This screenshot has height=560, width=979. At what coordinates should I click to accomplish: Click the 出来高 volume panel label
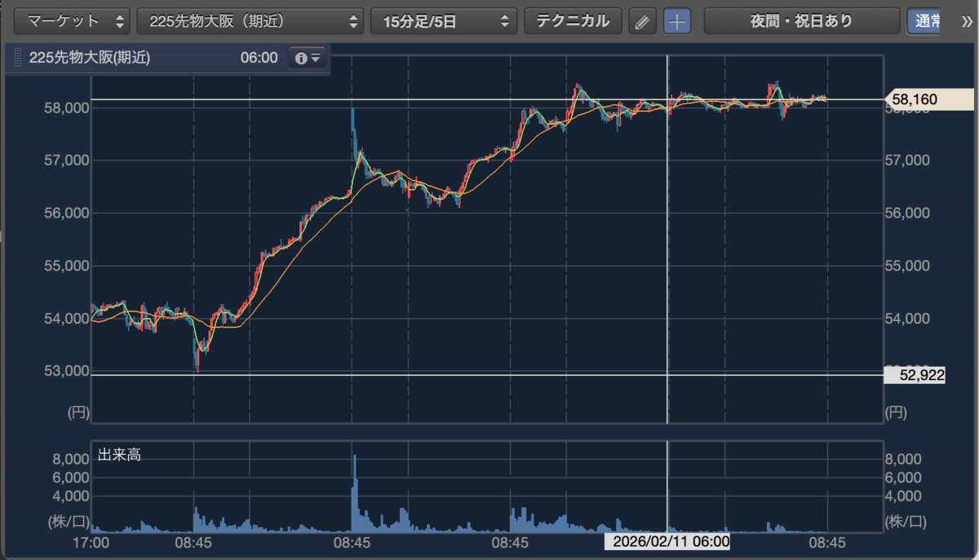119,455
